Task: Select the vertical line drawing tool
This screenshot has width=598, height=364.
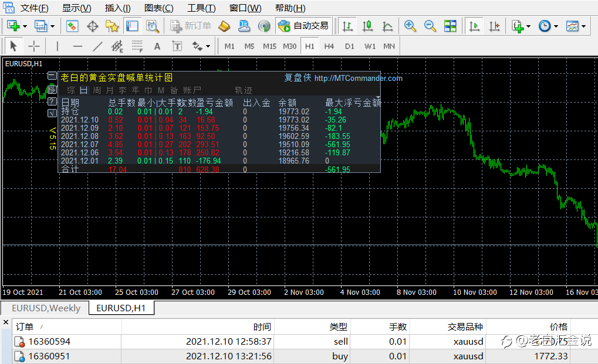Action: (x=57, y=46)
